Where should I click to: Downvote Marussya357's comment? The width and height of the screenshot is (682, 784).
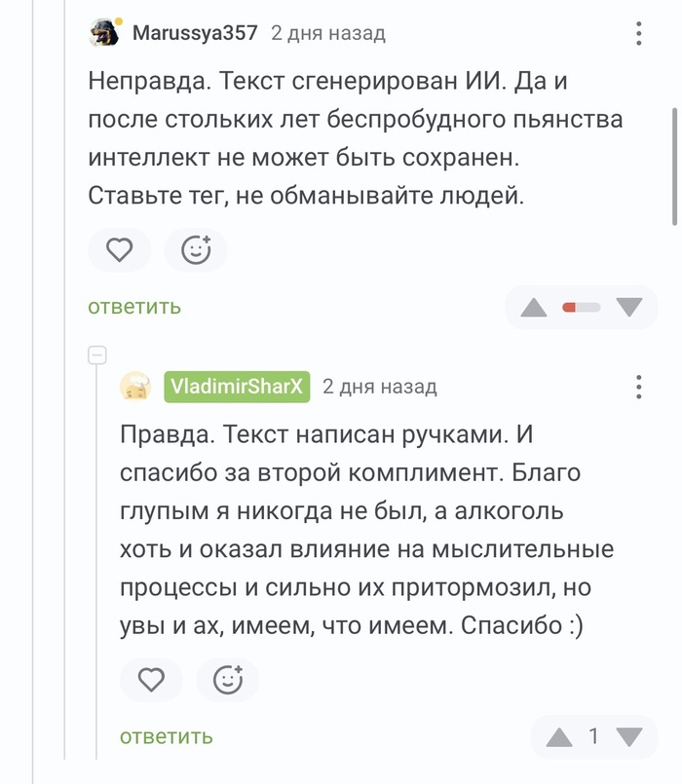[630, 308]
